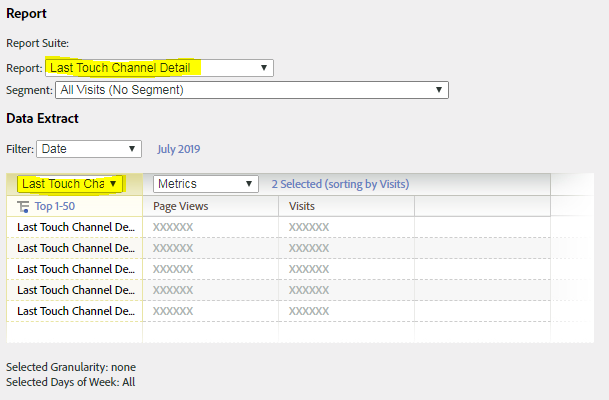Open the highlighted Last Touch Cha dimension dropdown

point(70,184)
